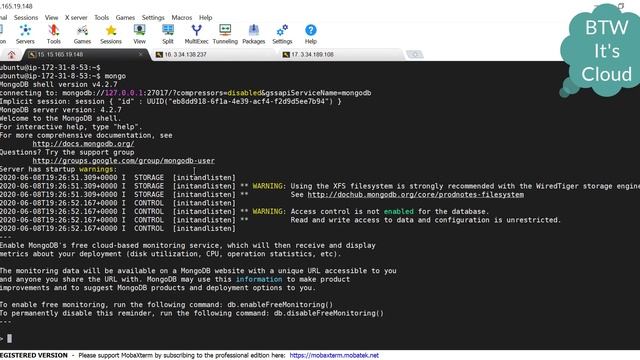Open the Packages toolbar icon

coord(253,34)
